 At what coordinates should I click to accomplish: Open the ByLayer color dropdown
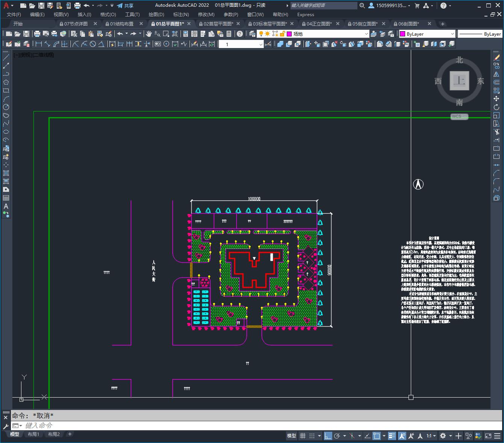pyautogui.click(x=453, y=34)
